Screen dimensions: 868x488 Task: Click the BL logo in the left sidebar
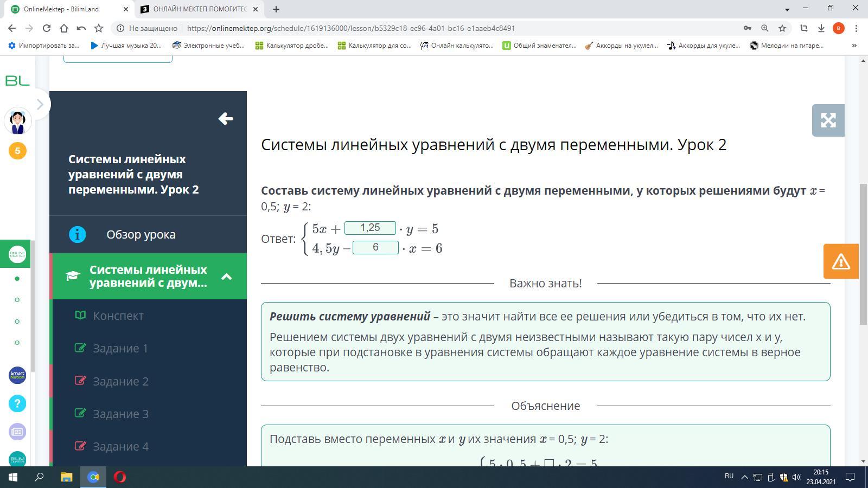point(17,81)
